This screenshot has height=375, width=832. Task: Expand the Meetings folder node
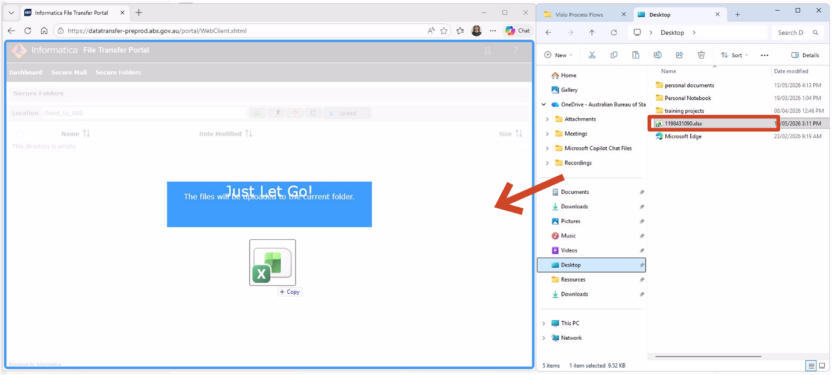[547, 134]
